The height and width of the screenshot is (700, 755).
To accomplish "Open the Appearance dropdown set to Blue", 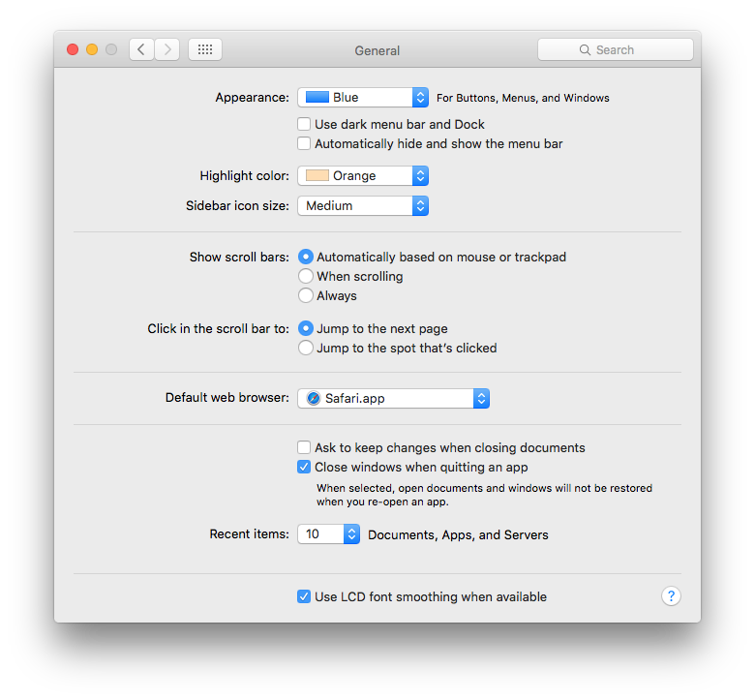I will click(x=363, y=97).
